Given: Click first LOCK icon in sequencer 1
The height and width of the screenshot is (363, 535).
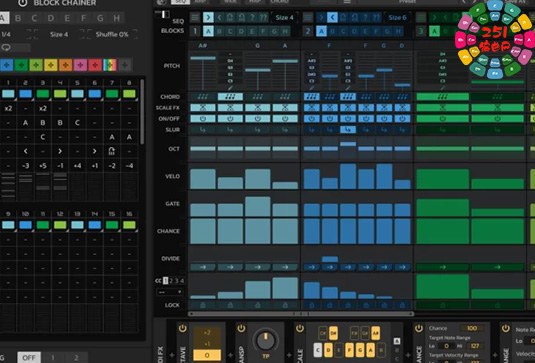Looking at the screenshot, I should pos(203,305).
